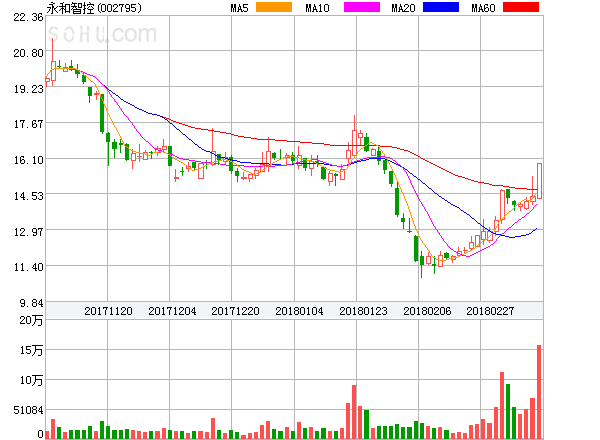Click the 20180123 date label
The height and width of the screenshot is (440, 600).
point(363,311)
